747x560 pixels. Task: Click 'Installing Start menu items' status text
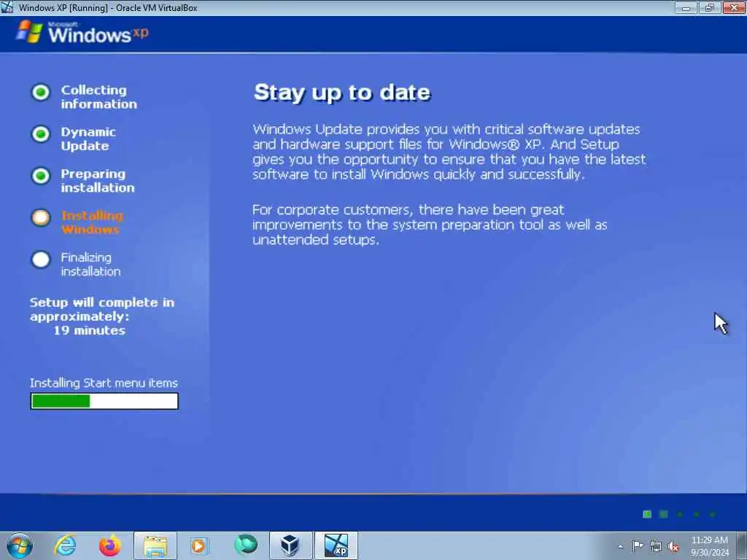pos(104,383)
